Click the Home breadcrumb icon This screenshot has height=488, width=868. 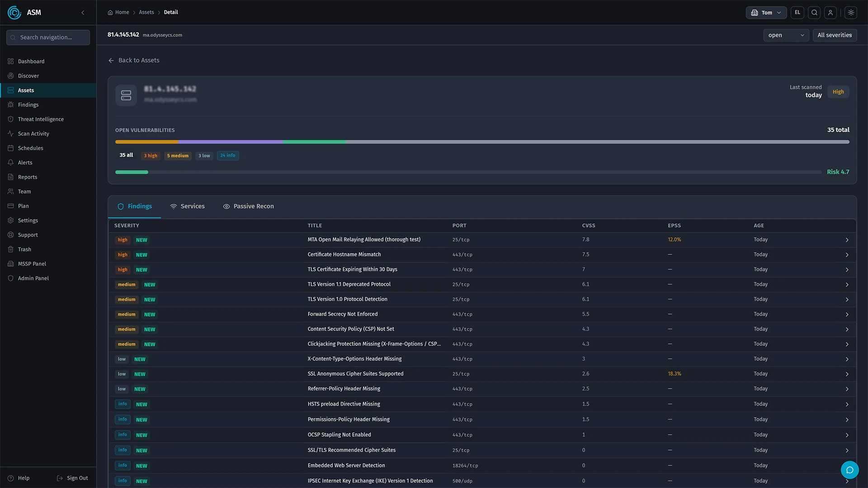[x=110, y=13]
